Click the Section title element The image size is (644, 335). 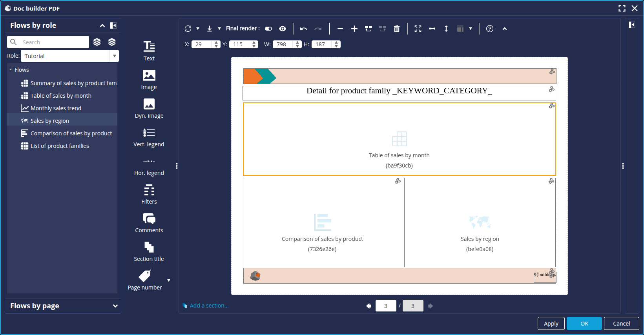pyautogui.click(x=149, y=252)
